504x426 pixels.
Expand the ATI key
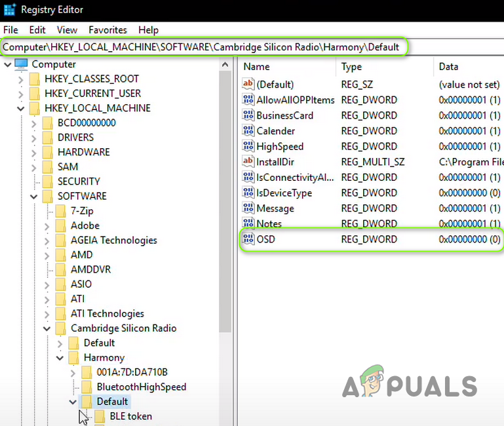point(47,300)
